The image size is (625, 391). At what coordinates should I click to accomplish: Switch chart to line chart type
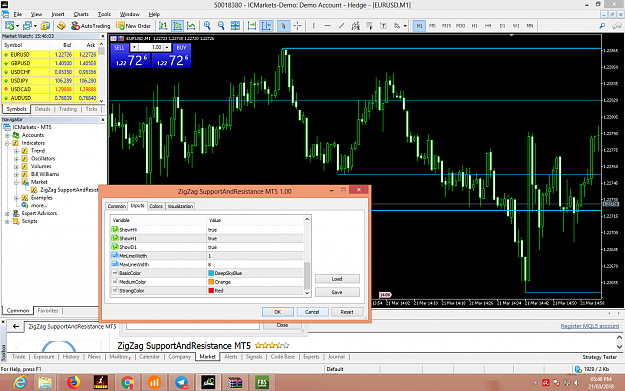click(191, 26)
